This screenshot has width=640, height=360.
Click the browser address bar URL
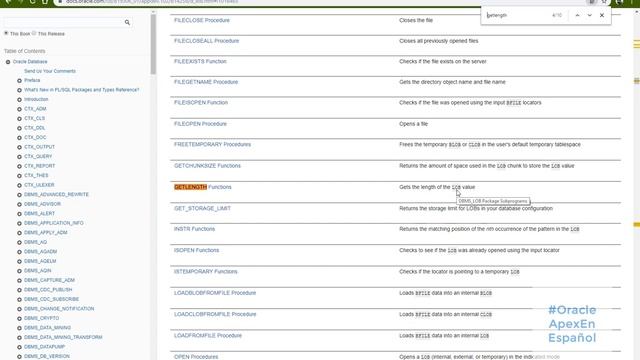tap(152, 2)
